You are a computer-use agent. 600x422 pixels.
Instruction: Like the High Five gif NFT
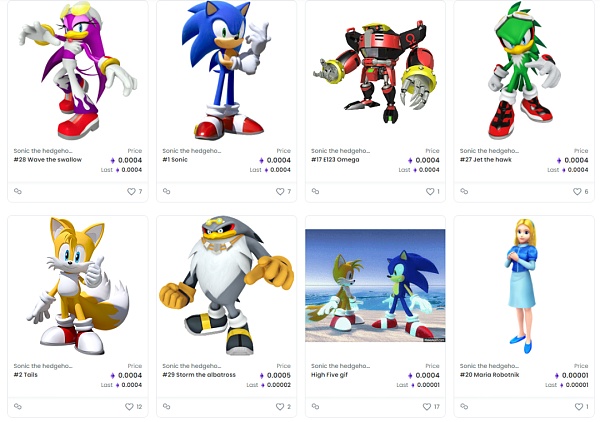pos(426,407)
